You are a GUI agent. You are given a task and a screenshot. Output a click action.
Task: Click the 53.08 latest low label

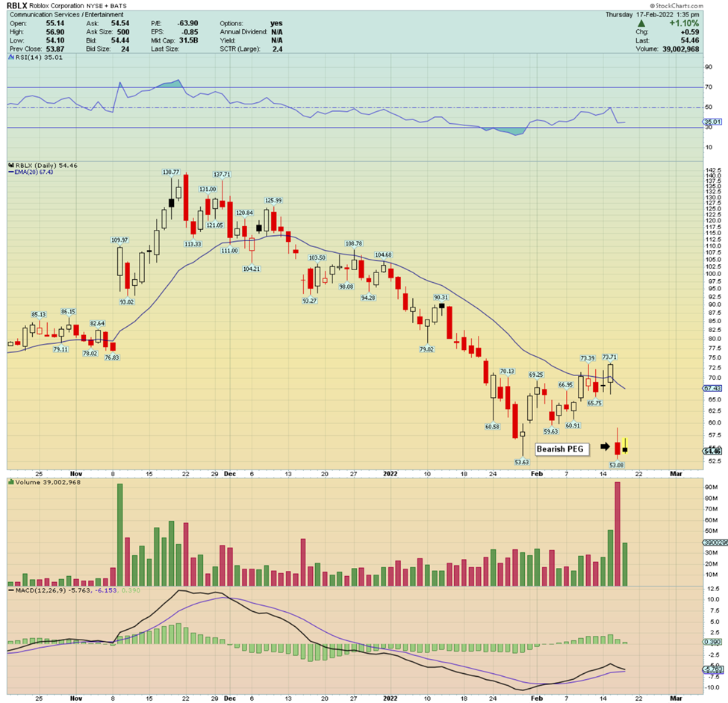(617, 465)
